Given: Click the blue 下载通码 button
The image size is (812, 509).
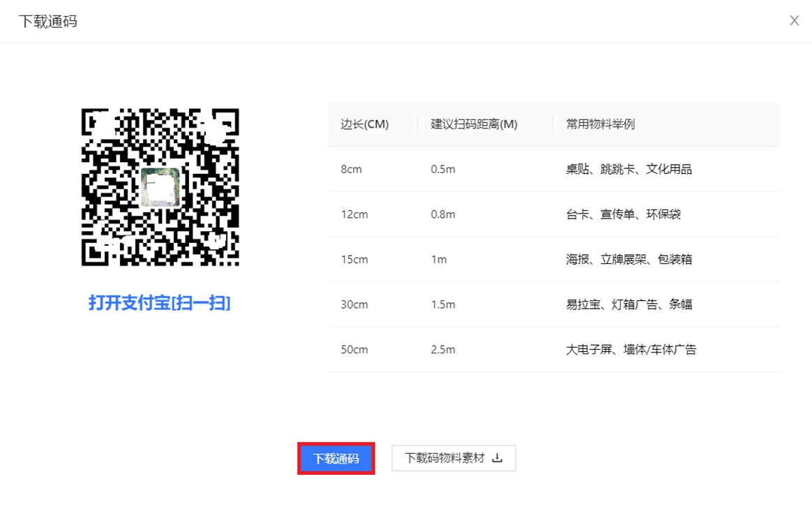Looking at the screenshot, I should 336,458.
